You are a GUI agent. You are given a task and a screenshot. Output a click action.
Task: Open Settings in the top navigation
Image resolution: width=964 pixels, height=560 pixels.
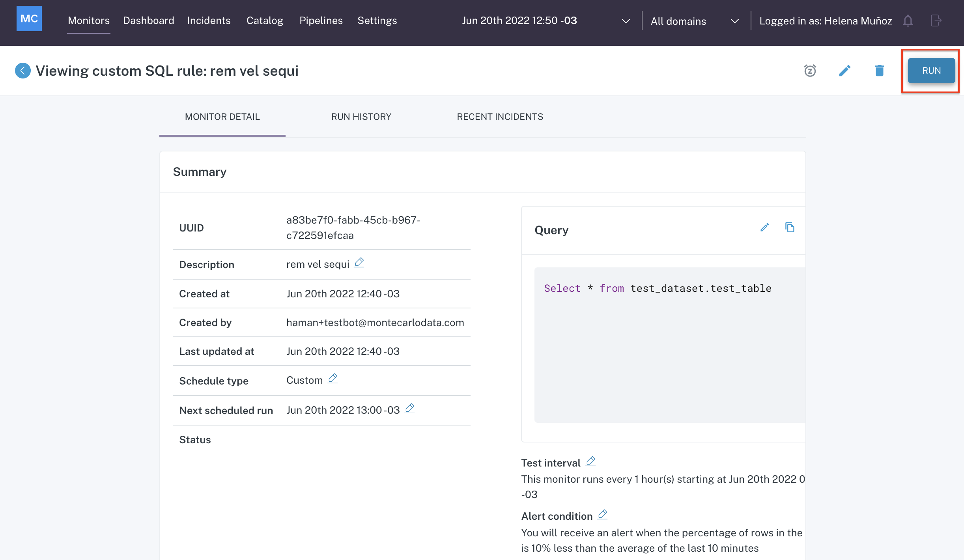[x=377, y=21]
